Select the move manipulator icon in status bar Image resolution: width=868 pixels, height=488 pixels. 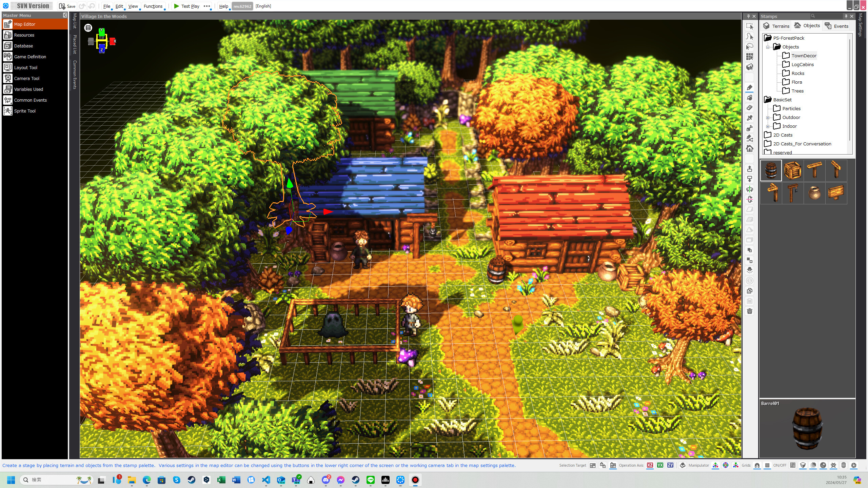(715, 465)
